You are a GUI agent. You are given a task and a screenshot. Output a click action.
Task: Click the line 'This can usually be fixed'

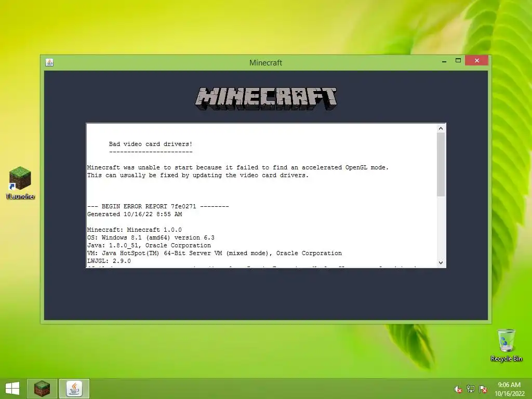(198, 175)
